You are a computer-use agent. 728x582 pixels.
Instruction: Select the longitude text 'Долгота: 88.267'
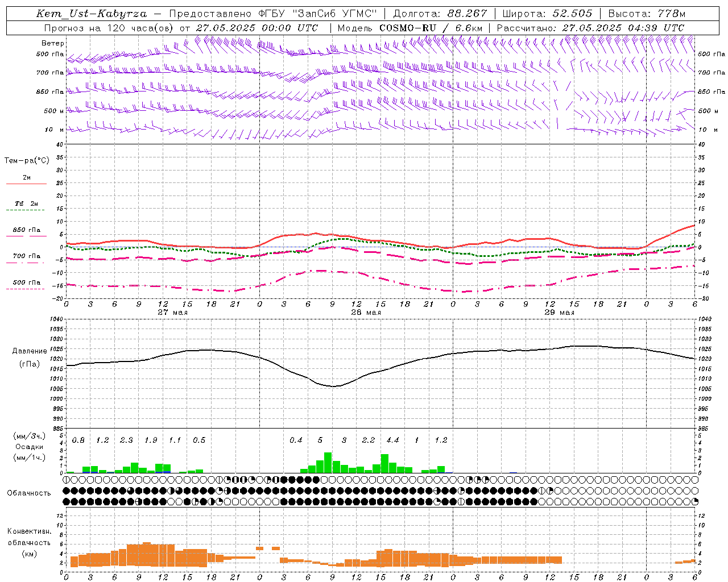pos(440,14)
